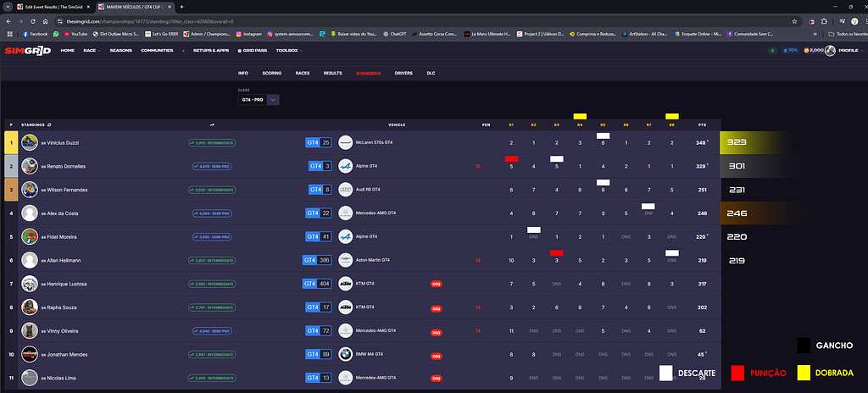Open the browser home page icon

click(45, 21)
